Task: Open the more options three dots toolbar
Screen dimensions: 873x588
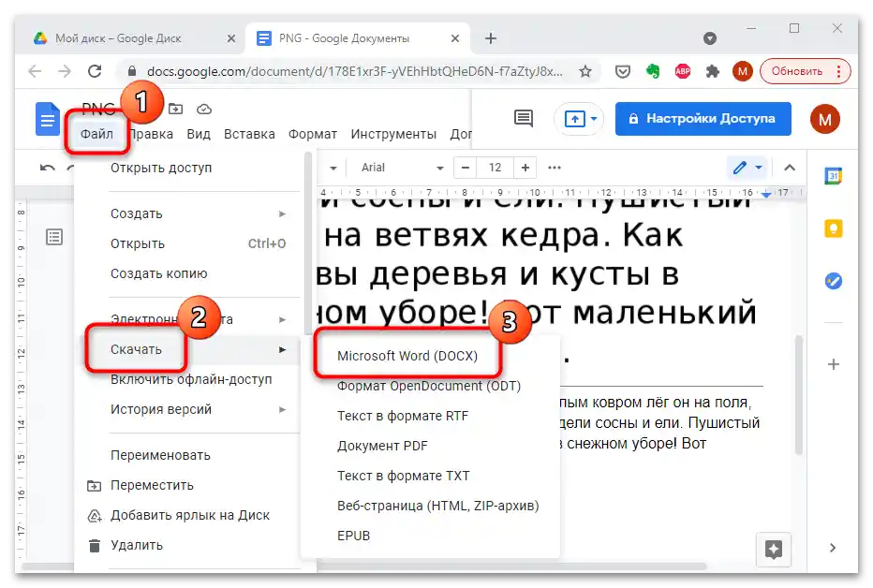Action: (554, 168)
